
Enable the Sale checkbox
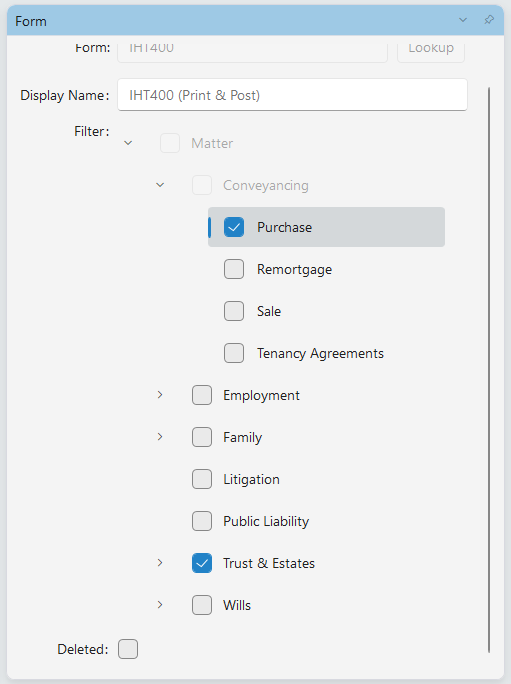pos(234,311)
